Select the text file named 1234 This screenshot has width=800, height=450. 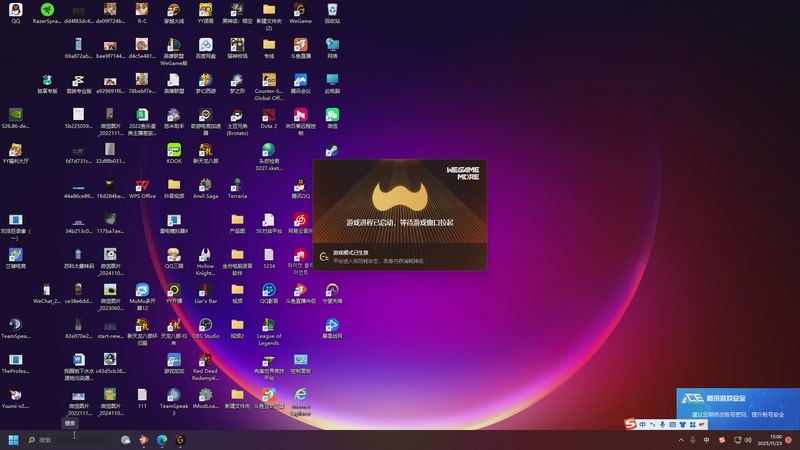click(x=269, y=259)
